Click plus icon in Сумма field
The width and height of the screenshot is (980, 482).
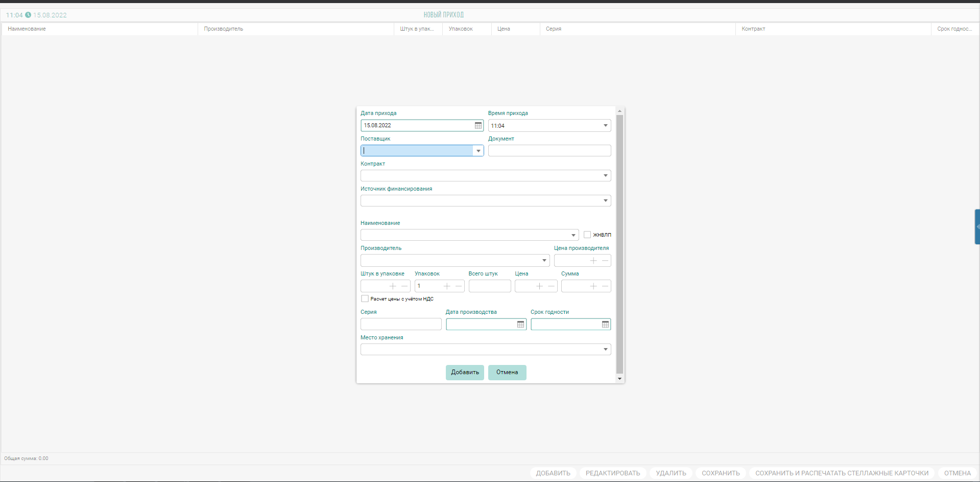593,286
